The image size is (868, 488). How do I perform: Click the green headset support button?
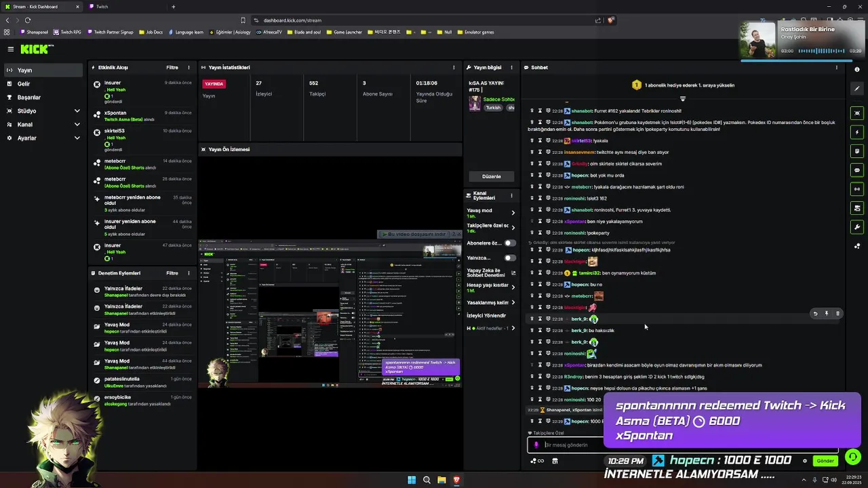point(853,457)
